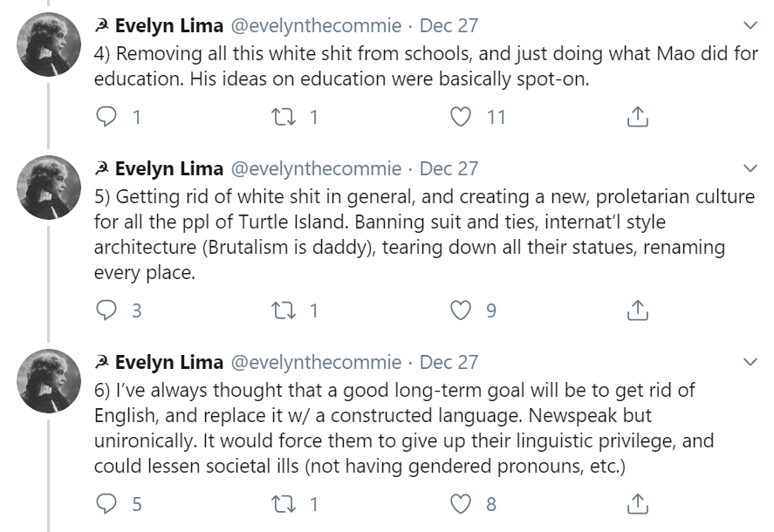Open more options chevron on tweet 4
This screenshot has width=774, height=532.
750,25
